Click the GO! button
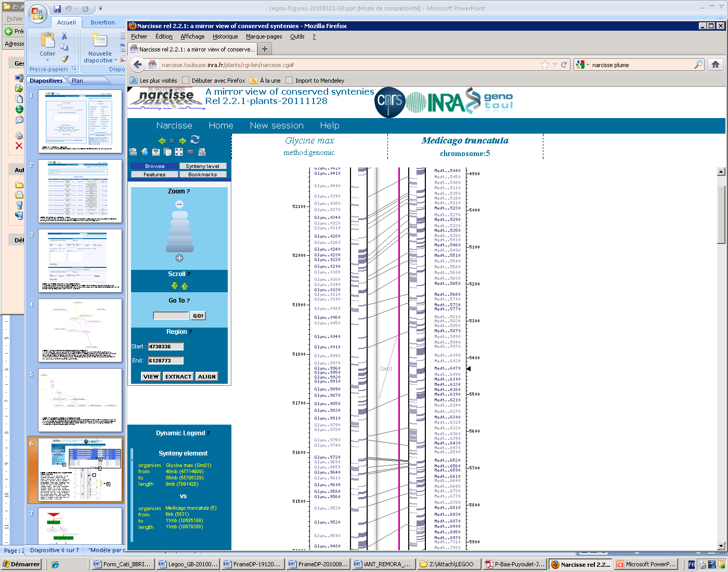Viewport: 728px width, 572px height. tap(198, 316)
